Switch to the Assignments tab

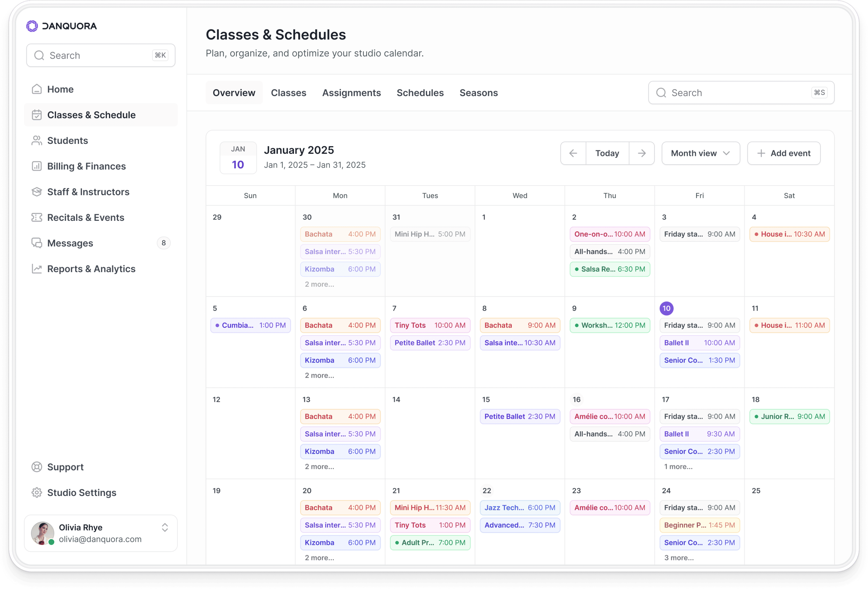click(x=351, y=93)
